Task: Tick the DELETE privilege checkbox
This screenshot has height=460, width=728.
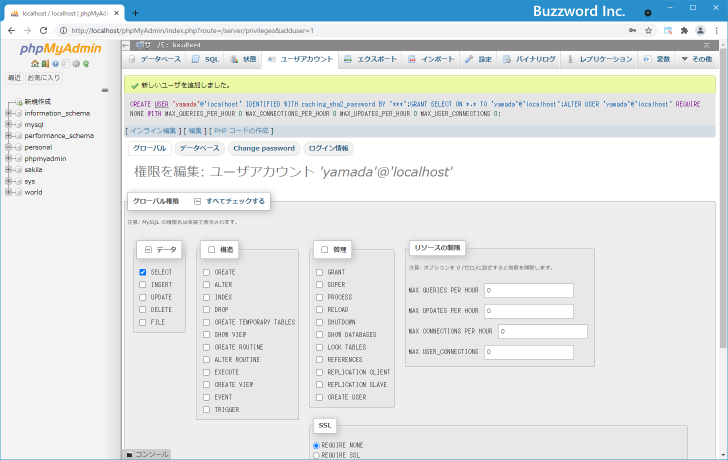Action: tap(143, 310)
